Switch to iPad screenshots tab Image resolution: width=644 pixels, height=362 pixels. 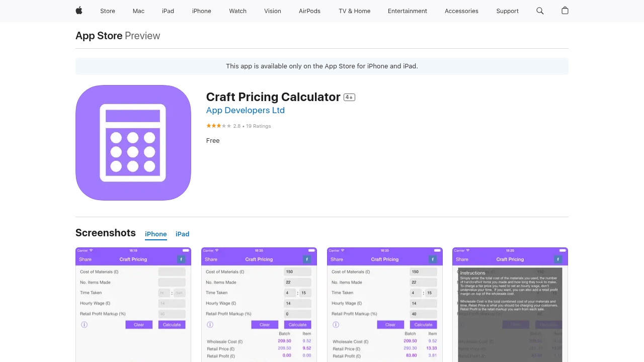pos(182,234)
